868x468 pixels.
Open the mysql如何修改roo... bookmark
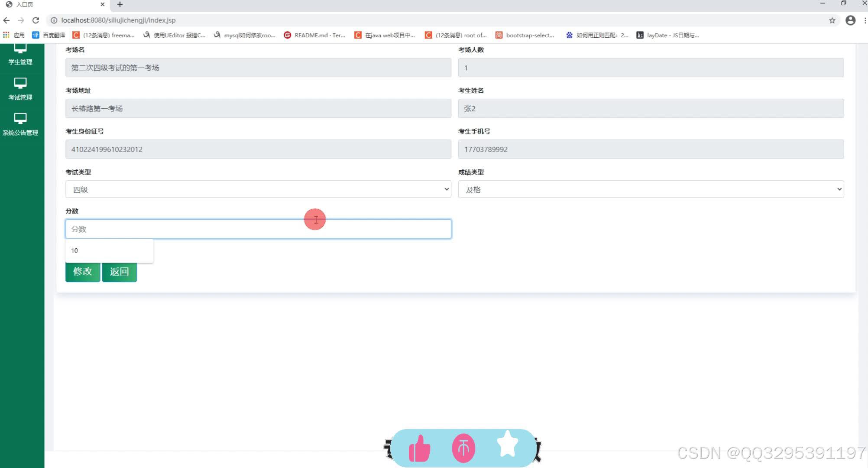(x=245, y=35)
